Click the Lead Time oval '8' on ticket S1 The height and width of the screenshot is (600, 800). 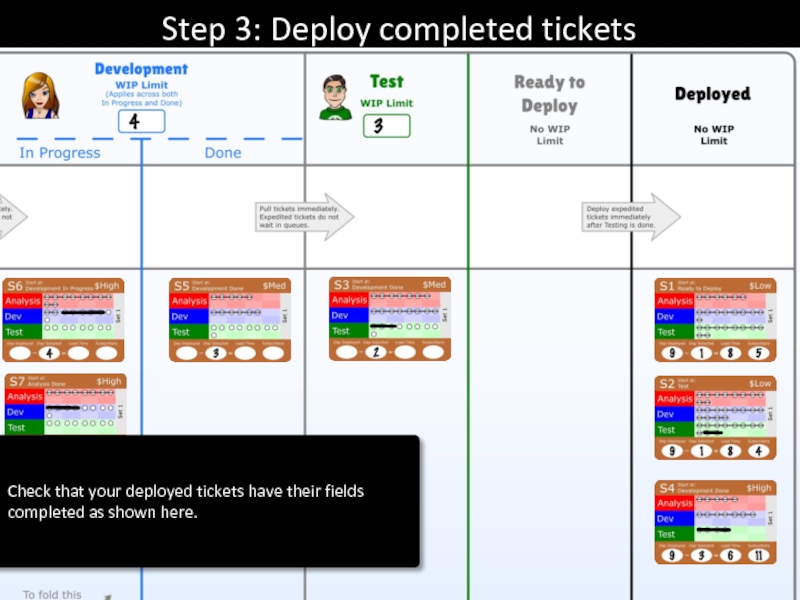[730, 353]
